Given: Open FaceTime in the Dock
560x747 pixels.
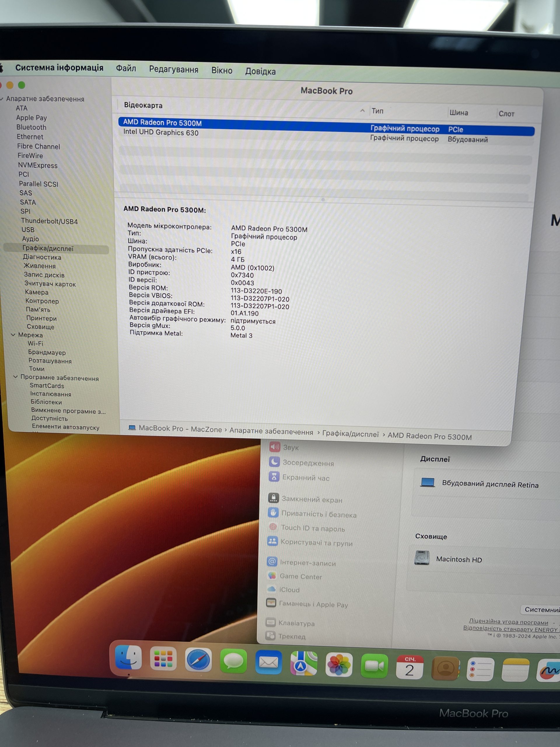Looking at the screenshot, I should [374, 666].
